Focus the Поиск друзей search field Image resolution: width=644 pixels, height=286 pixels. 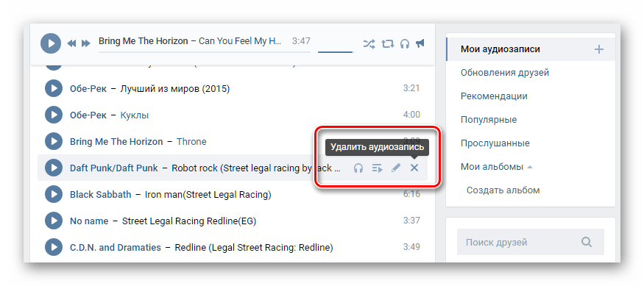[x=531, y=242]
